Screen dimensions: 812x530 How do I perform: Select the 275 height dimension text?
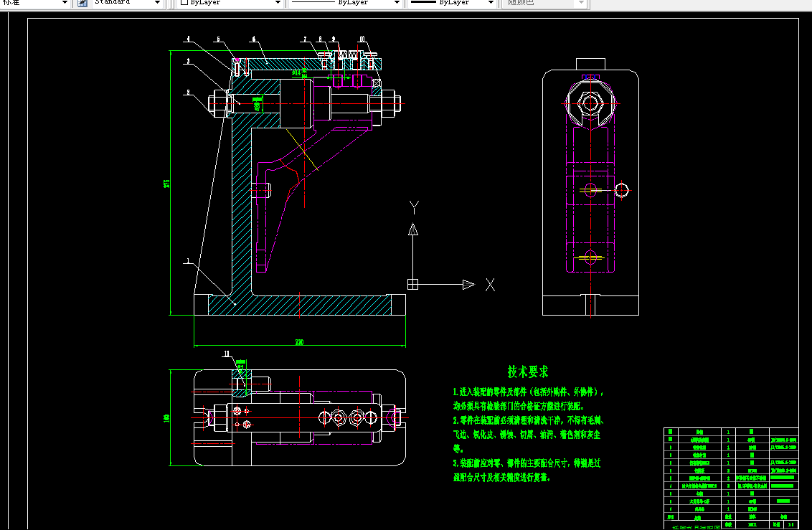coord(166,184)
